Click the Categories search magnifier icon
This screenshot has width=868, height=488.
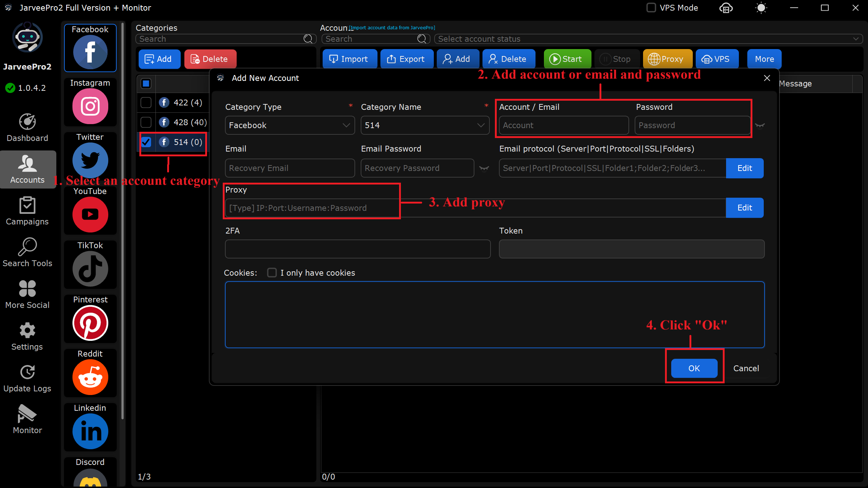point(308,39)
